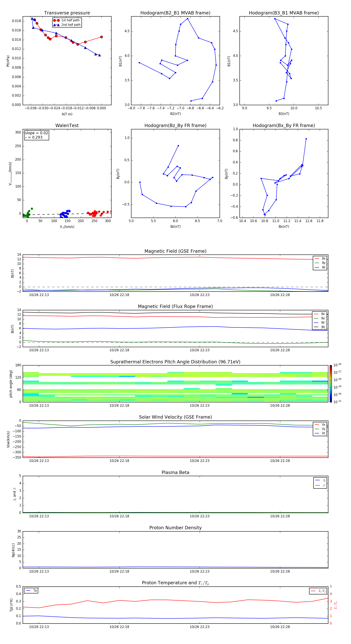The image size is (351, 644).
Task: Click the 'pitch angle (deg)' axis label
Action: (11, 384)
